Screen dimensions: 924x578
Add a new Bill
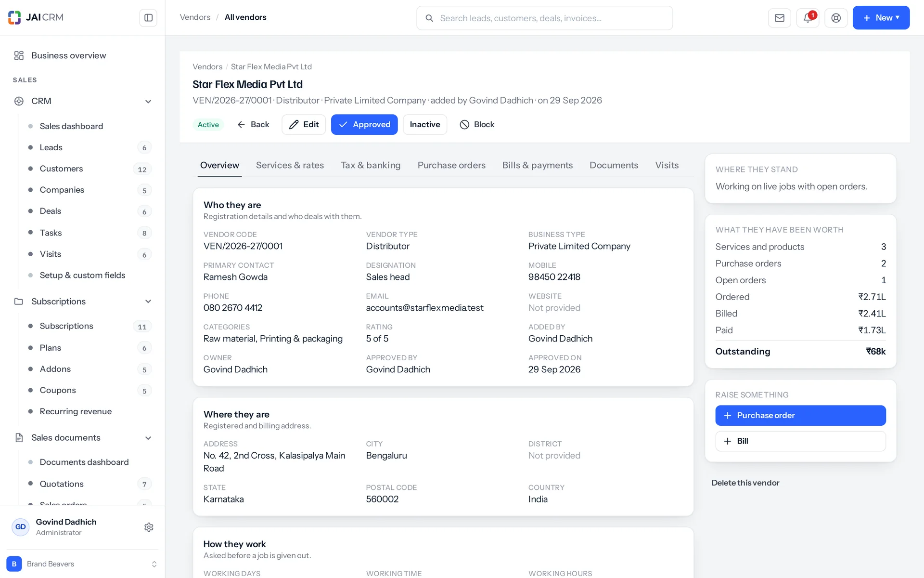(800, 441)
